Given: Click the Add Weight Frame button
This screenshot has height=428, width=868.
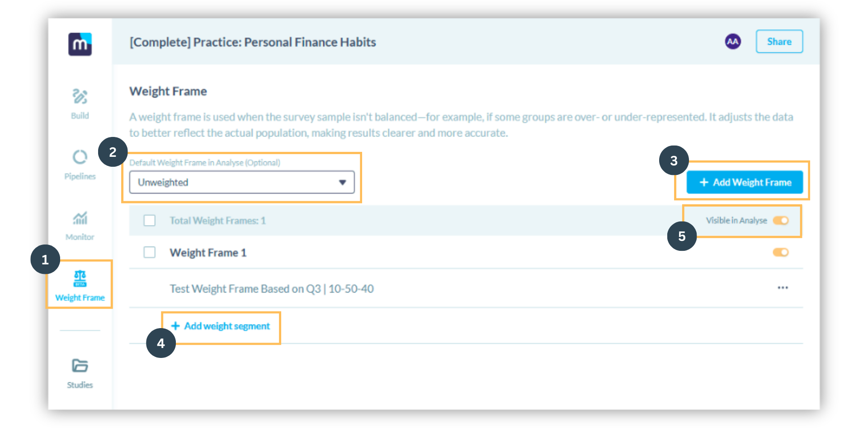Looking at the screenshot, I should coord(745,182).
